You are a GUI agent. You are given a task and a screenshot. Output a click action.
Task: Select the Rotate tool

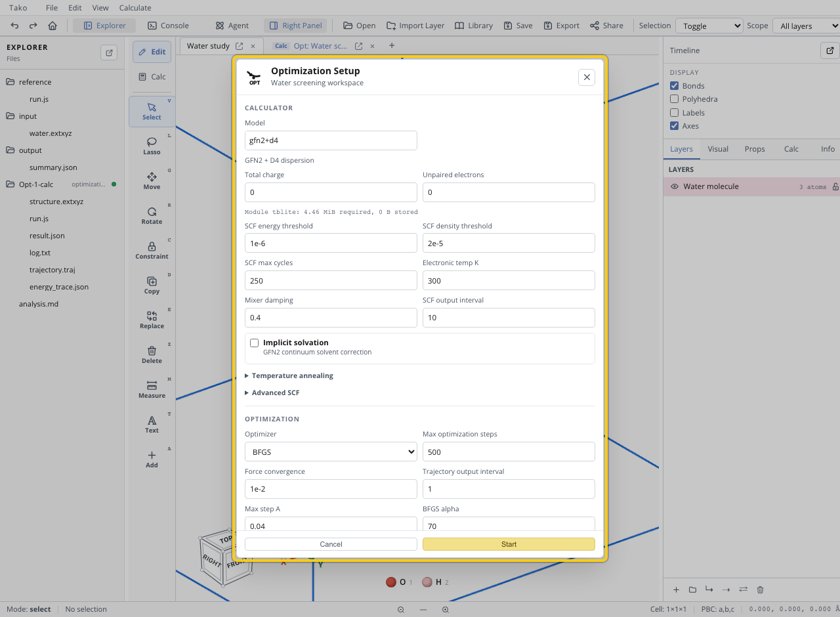point(152,215)
